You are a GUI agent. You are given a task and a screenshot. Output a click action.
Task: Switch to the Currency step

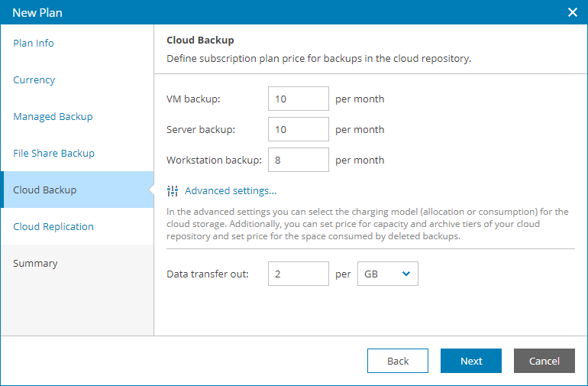pyautogui.click(x=34, y=79)
